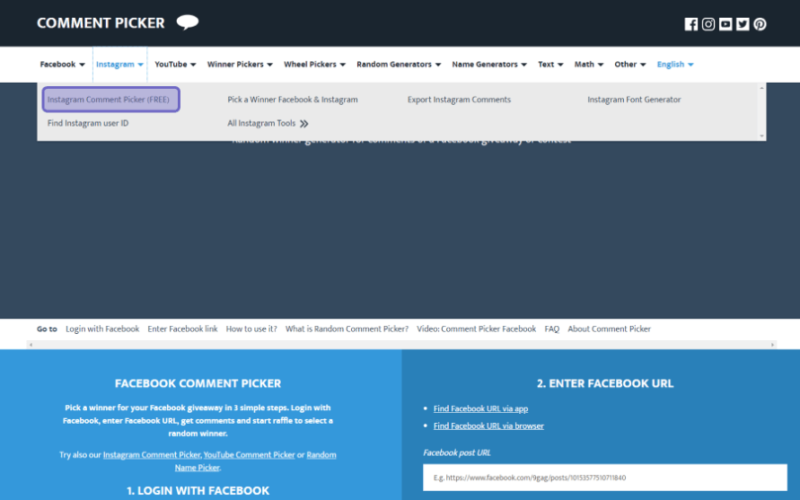Open the Instagram Comment Picker text link
The width and height of the screenshot is (800, 500).
[152, 455]
